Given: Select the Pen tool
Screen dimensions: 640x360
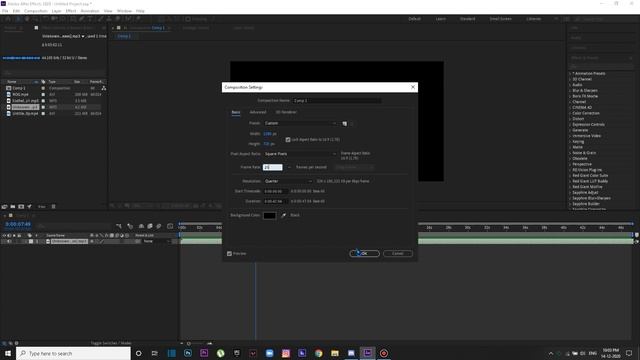Looking at the screenshot, I should [82, 19].
